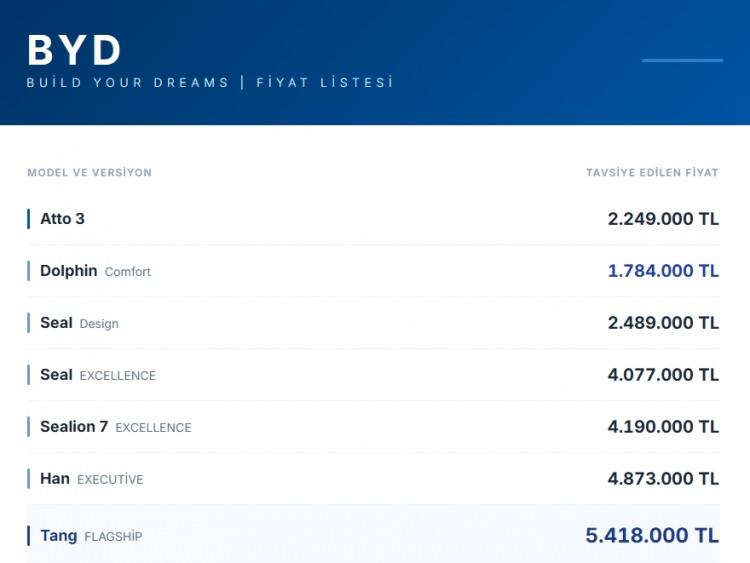Select the Model ve Versiyon column header

point(89,173)
